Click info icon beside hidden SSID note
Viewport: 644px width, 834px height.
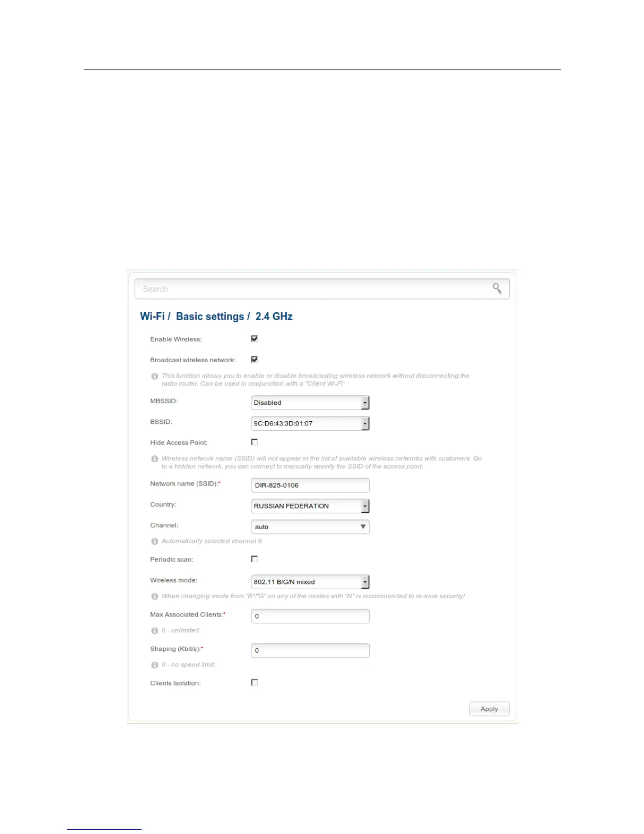[155, 459]
